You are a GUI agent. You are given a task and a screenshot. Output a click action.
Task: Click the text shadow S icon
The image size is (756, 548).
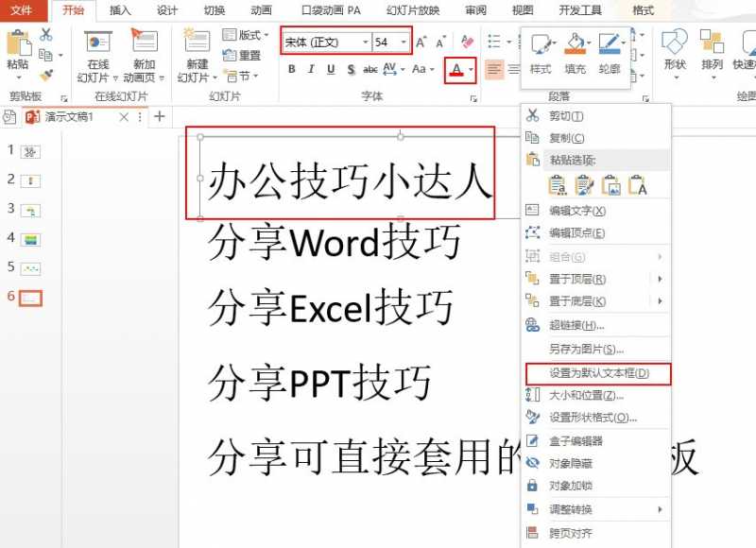351,69
